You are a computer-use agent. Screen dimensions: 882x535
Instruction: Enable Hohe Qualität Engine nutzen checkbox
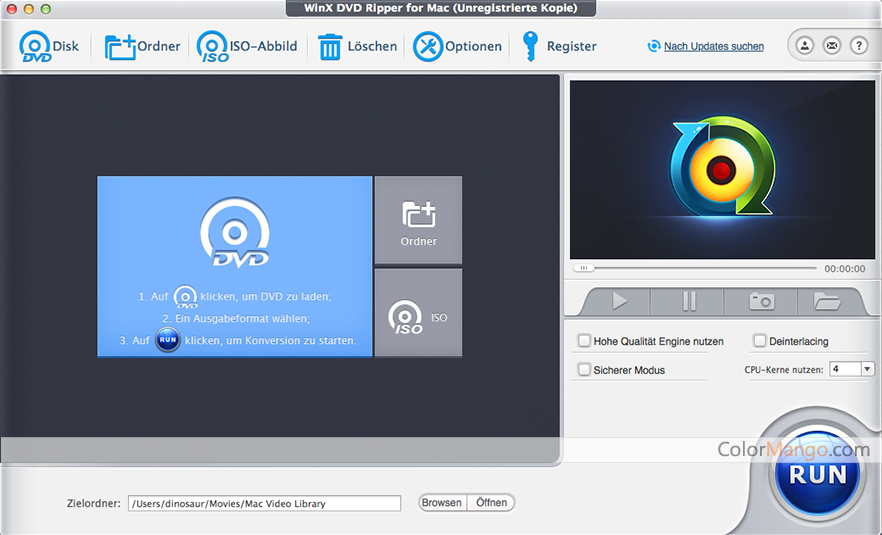pyautogui.click(x=584, y=340)
